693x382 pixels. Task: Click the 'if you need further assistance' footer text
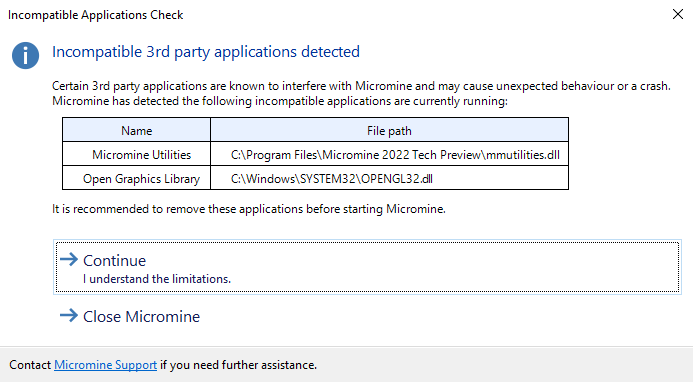tap(239, 365)
